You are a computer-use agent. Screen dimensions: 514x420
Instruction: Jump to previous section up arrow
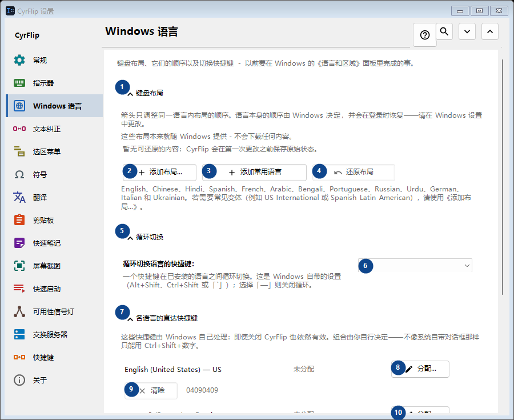(490, 31)
